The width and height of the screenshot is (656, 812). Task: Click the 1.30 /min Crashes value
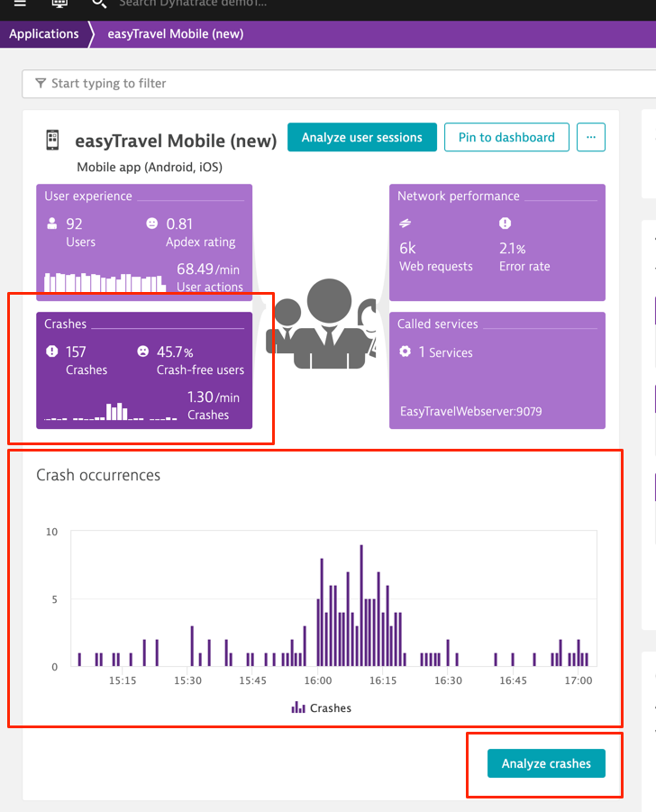pos(214,397)
